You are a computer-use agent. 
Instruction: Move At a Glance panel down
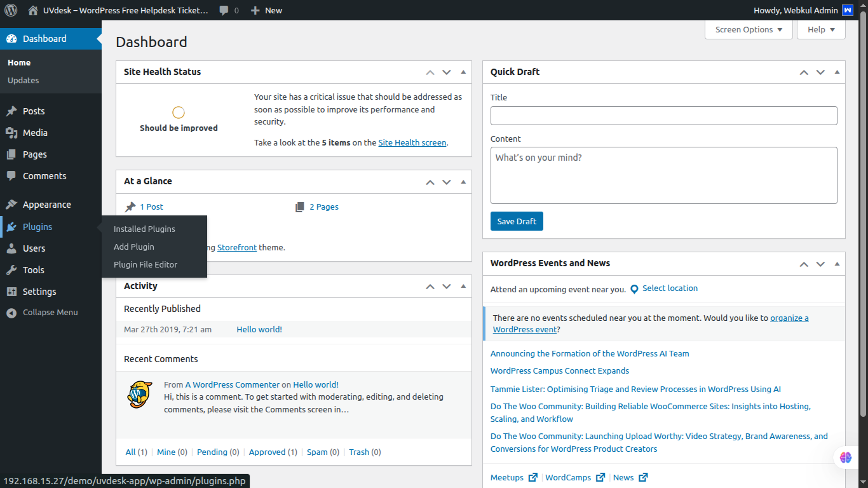[447, 182]
